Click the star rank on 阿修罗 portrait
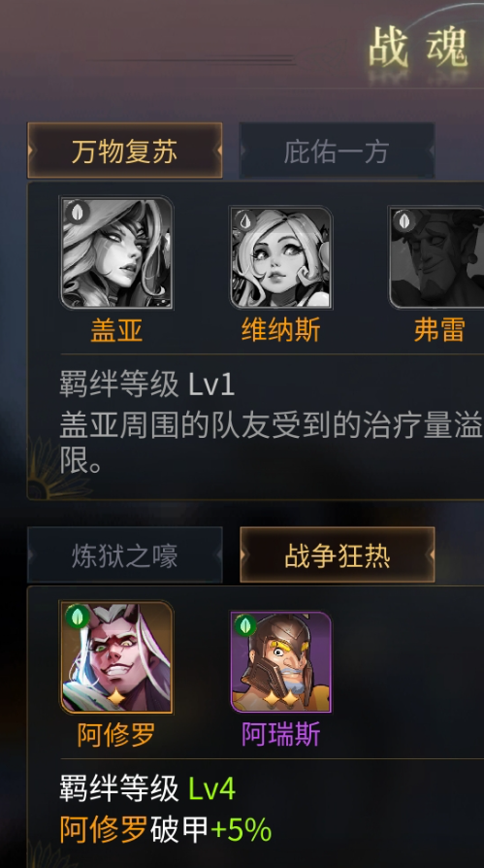This screenshot has width=484, height=868. click(116, 697)
